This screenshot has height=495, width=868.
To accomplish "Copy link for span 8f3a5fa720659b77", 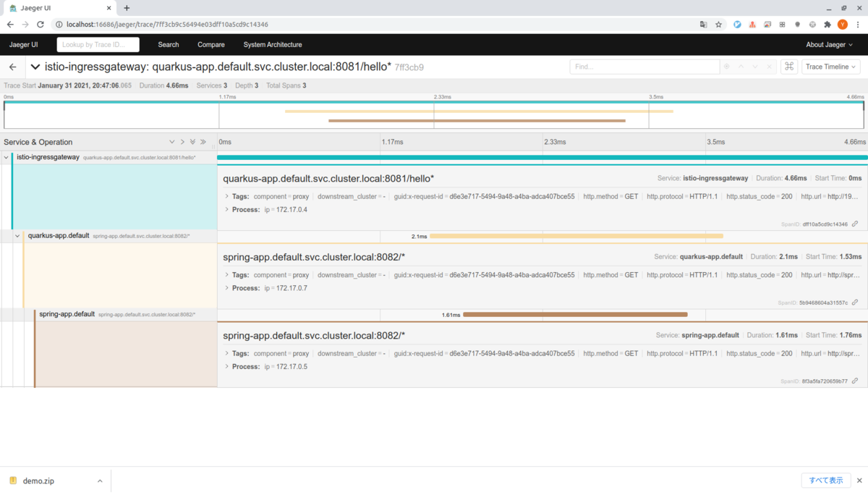I will (x=855, y=381).
